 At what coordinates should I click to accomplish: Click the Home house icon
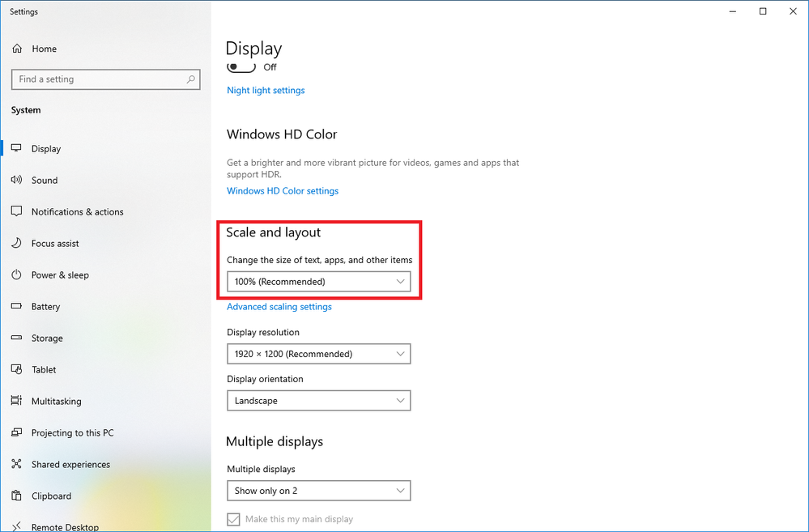[x=17, y=49]
